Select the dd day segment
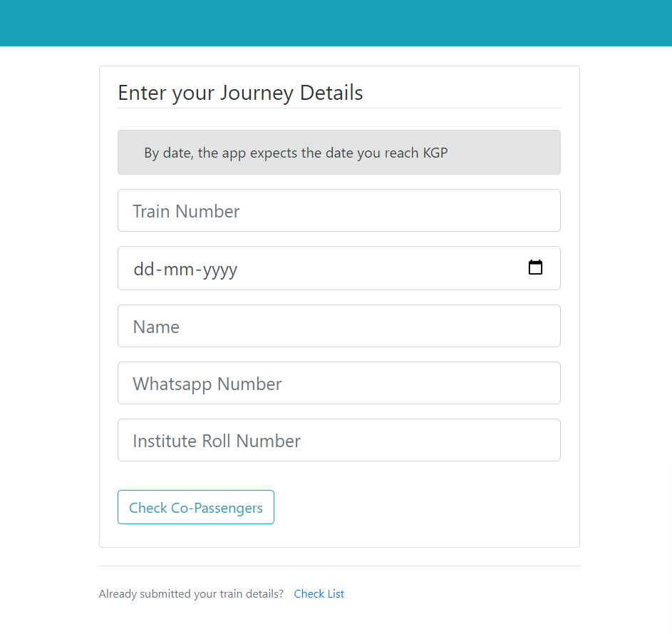 click(144, 270)
